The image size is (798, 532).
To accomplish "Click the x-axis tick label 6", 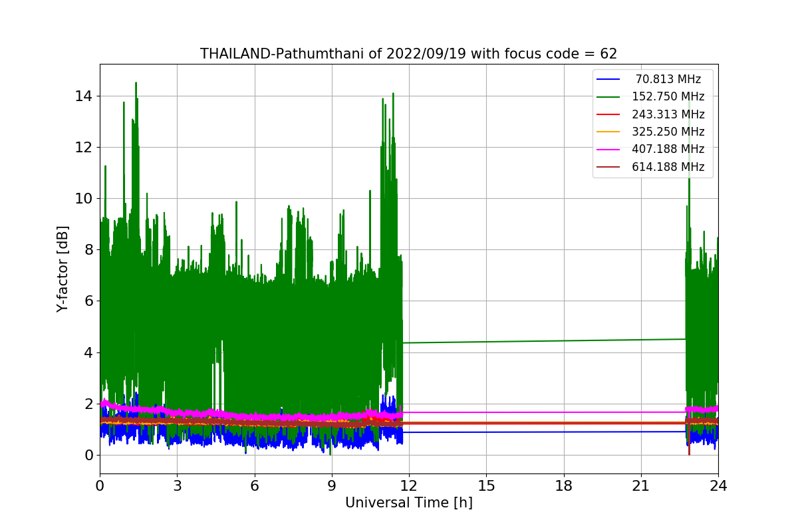I will (254, 486).
